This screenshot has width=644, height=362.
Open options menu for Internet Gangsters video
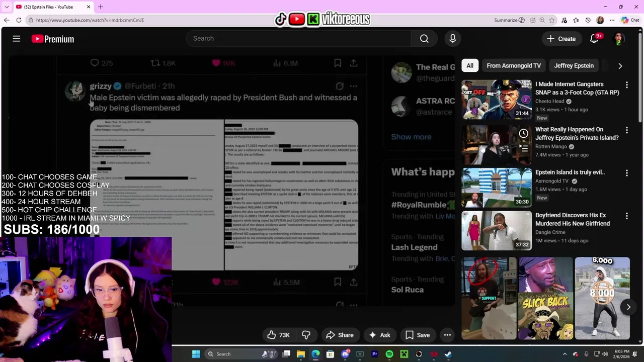626,85
